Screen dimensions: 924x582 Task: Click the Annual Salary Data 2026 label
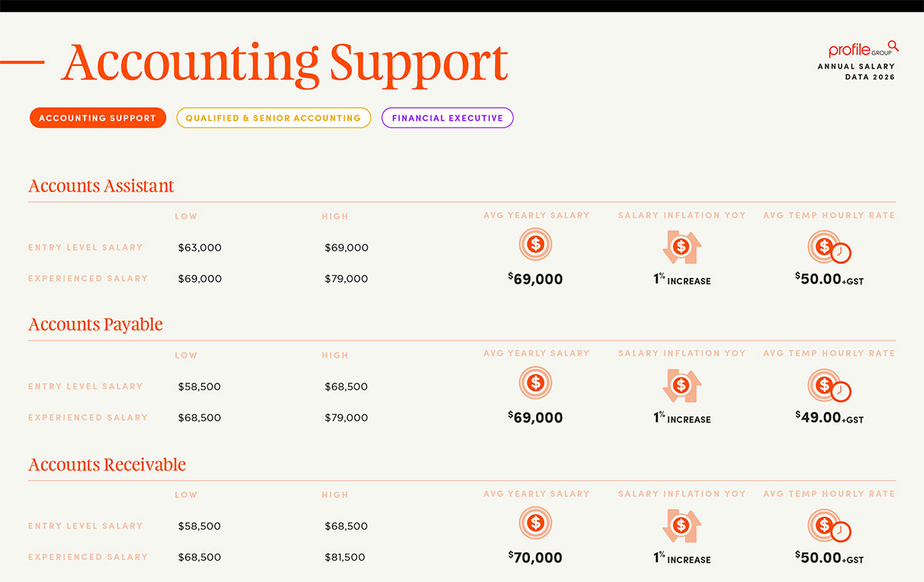(x=856, y=72)
